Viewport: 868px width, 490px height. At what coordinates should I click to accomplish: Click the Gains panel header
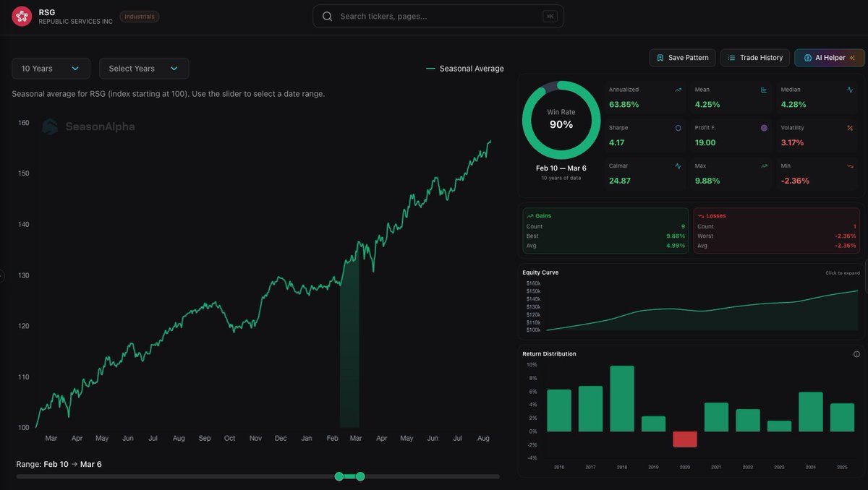pos(540,215)
